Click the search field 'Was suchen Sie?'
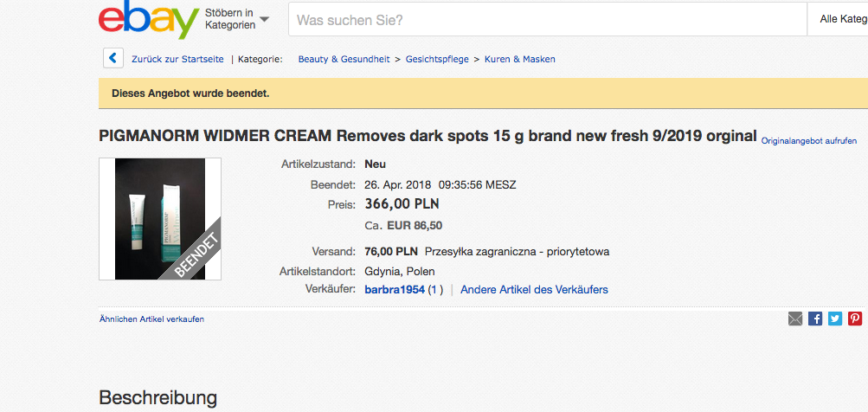868x412 pixels. click(545, 19)
